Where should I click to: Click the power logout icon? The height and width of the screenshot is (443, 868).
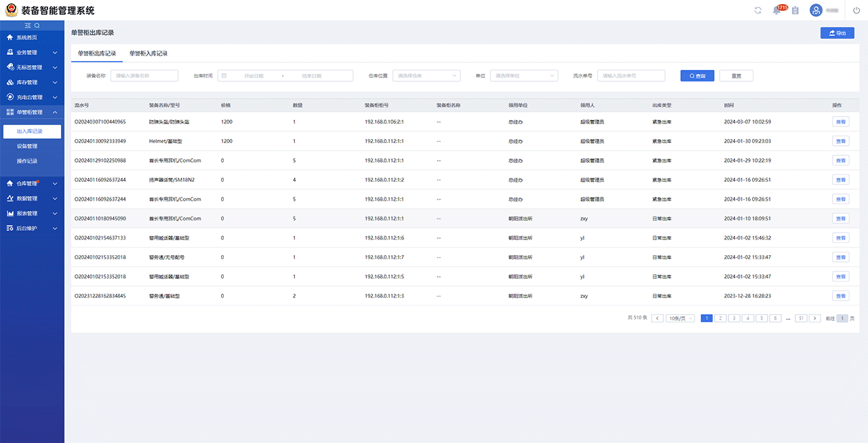tap(856, 10)
